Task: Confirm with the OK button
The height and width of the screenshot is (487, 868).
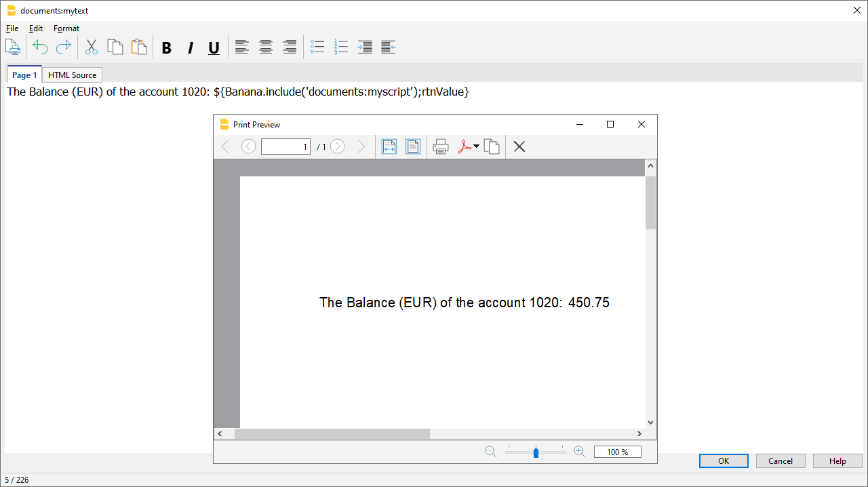Action: (x=724, y=461)
